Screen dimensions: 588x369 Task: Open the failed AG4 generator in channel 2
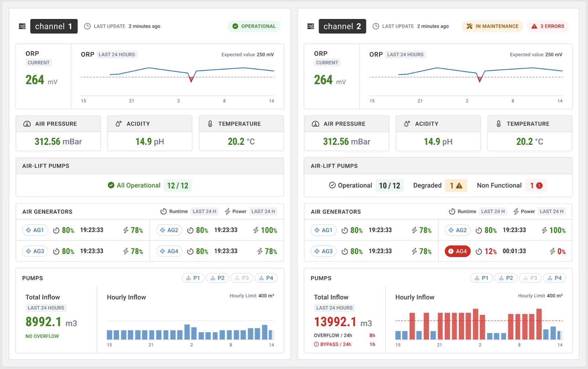pos(458,251)
